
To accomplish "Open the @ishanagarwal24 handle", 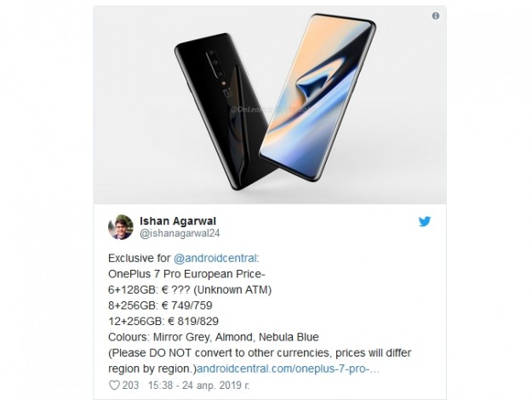I will (180, 233).
